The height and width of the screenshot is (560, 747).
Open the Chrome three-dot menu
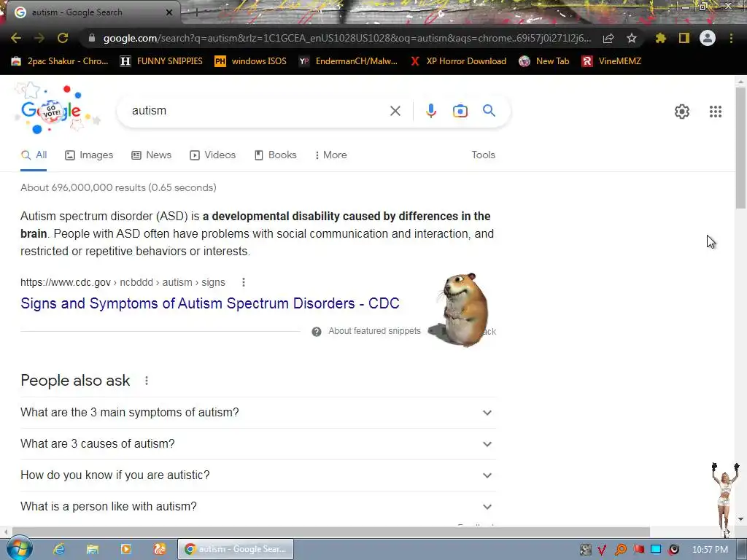pyautogui.click(x=731, y=38)
